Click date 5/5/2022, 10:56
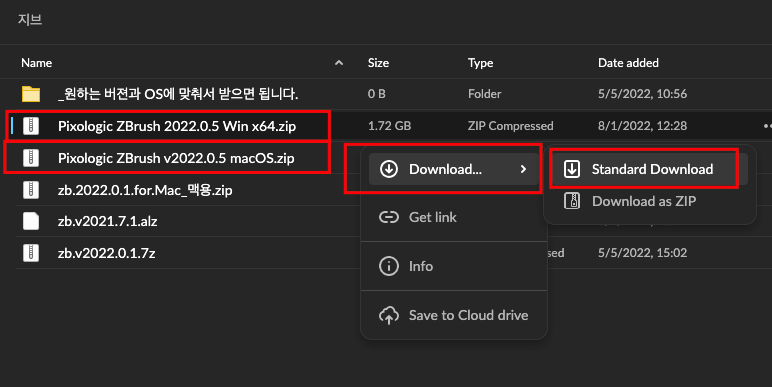Screen dimensions: 772x387 click(643, 94)
